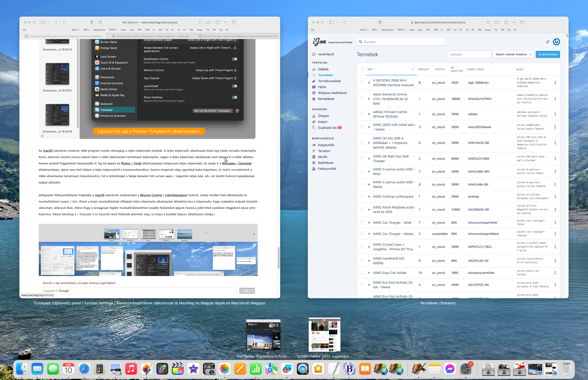Image resolution: width=588 pixels, height=380 pixels.
Task: Toggle the Notification Centre switch
Action: point(234,59)
